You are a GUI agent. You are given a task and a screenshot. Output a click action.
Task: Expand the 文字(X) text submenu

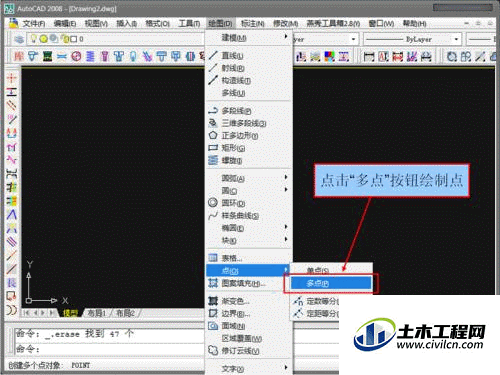(248, 369)
